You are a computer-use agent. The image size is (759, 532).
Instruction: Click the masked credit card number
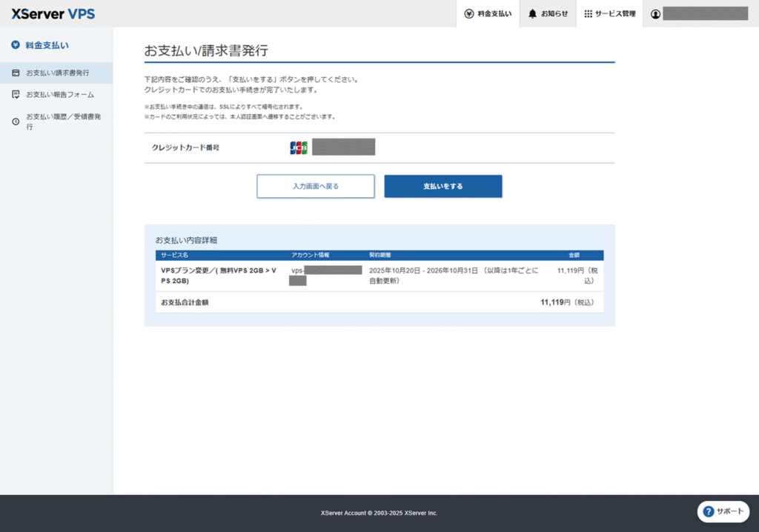point(343,147)
